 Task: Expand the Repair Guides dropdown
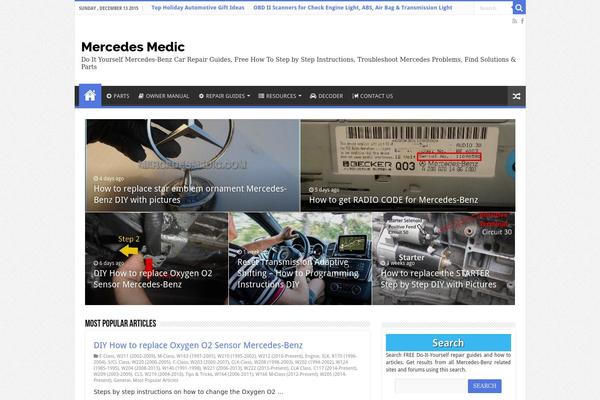224,96
